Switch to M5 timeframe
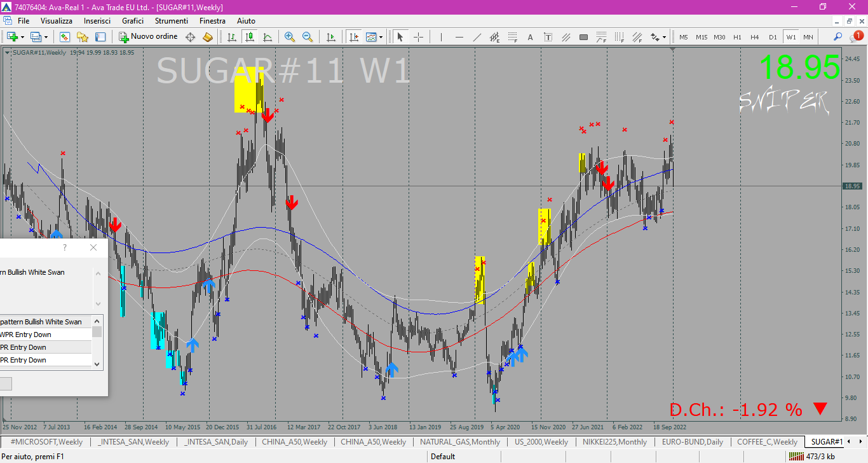Image resolution: width=868 pixels, height=463 pixels. (684, 37)
